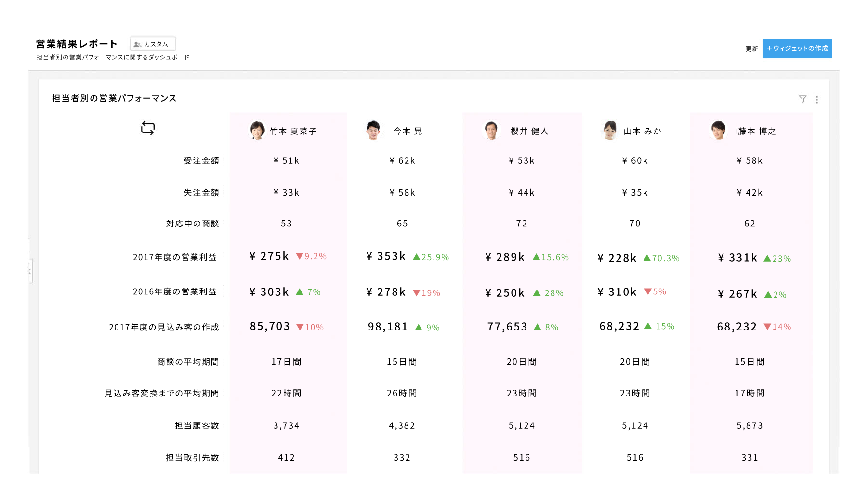
Task: Click red down arrow beside 9.2%
Action: pyautogui.click(x=299, y=256)
